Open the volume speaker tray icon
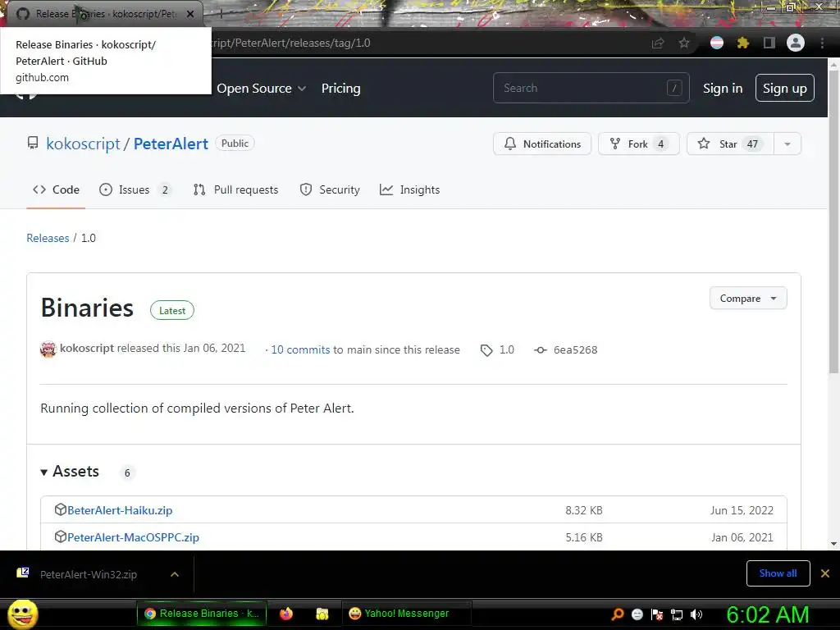 point(696,614)
